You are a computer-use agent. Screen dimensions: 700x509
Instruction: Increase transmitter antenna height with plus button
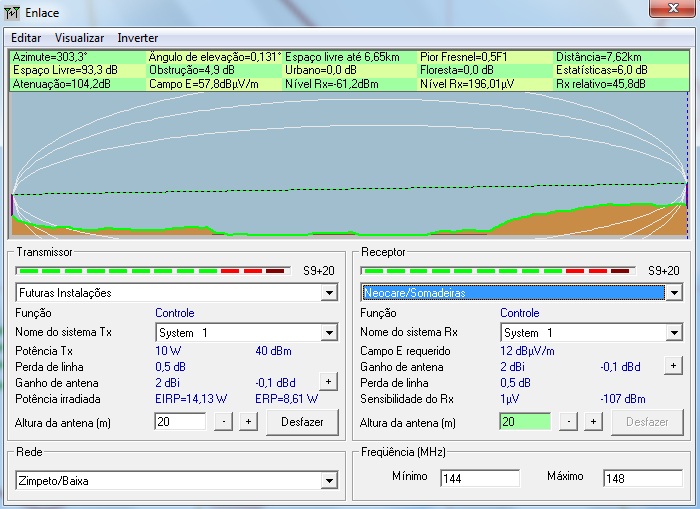[248, 422]
